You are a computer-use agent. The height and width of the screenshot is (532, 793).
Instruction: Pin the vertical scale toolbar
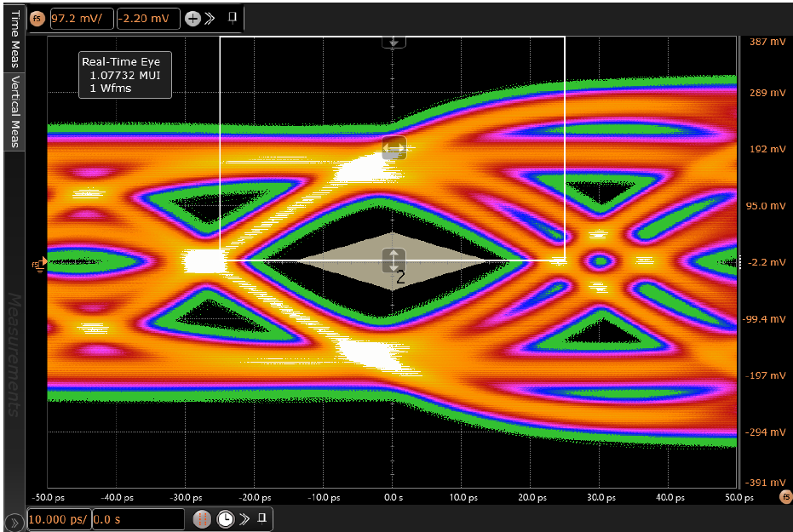tap(232, 17)
